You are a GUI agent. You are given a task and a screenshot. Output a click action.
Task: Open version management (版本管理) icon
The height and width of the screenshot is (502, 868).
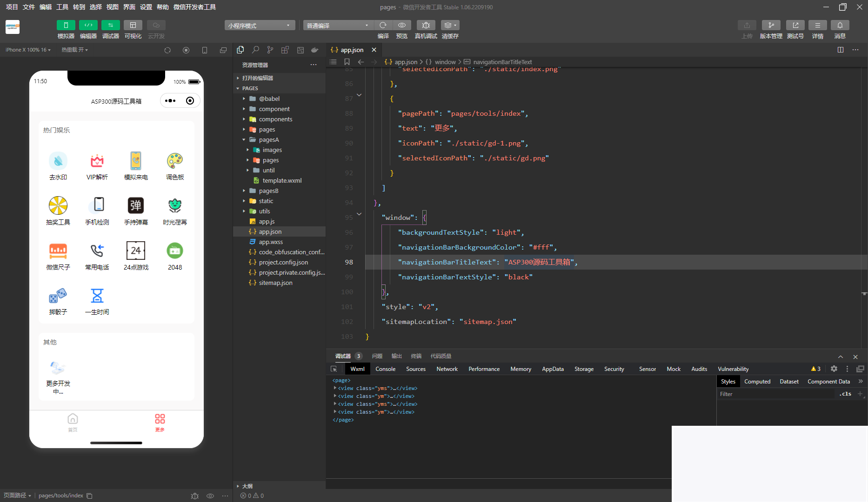point(771,26)
